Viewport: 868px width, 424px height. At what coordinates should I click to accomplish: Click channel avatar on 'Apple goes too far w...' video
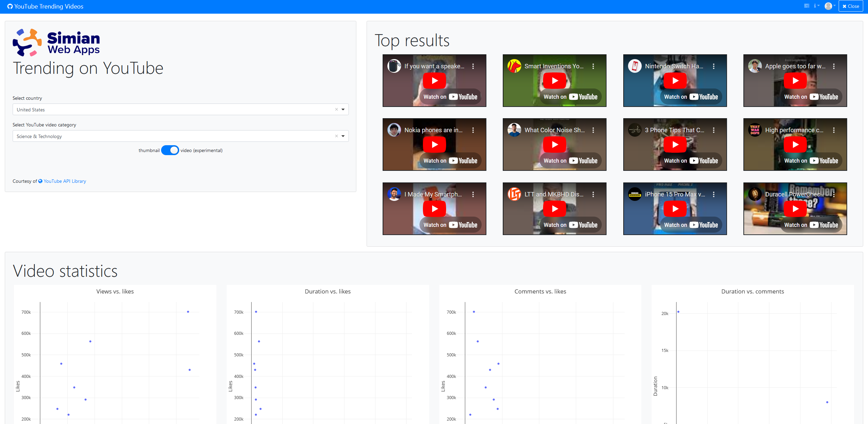tap(755, 66)
